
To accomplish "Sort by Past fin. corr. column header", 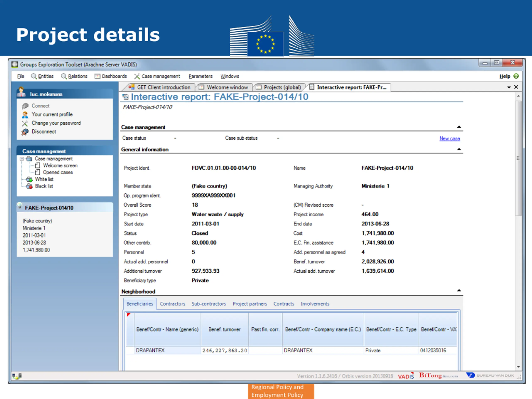I will point(265,329).
